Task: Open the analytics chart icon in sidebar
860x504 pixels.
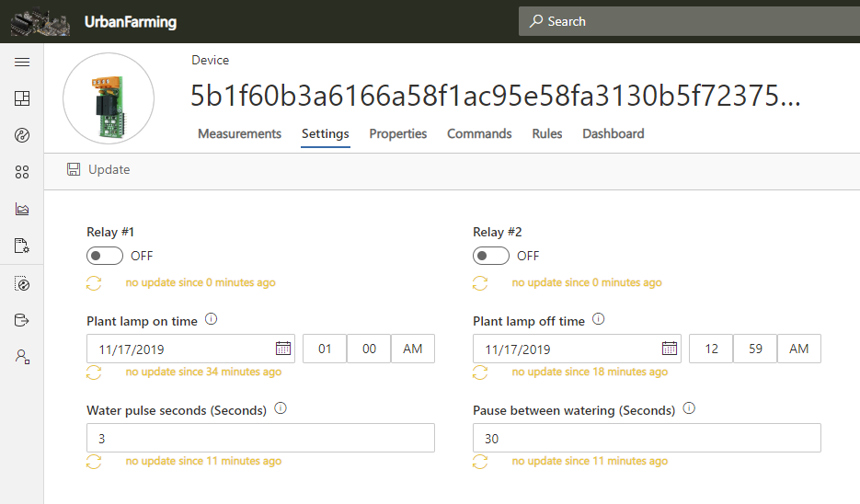Action: click(22, 209)
